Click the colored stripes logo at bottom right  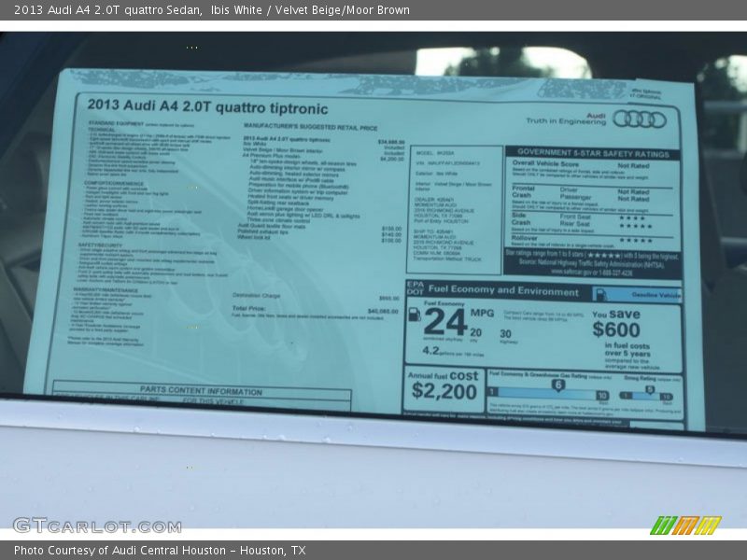(684, 525)
